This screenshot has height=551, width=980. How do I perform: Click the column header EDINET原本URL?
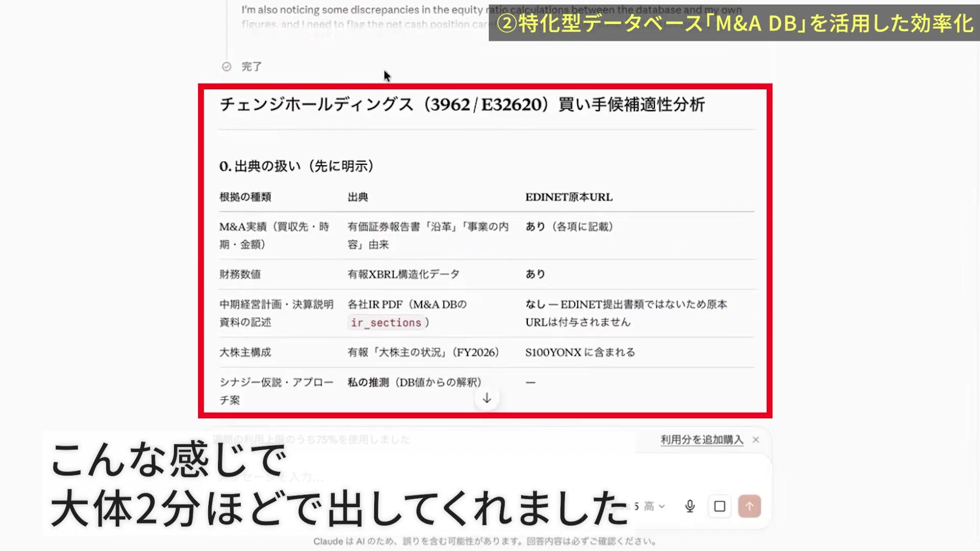(569, 197)
